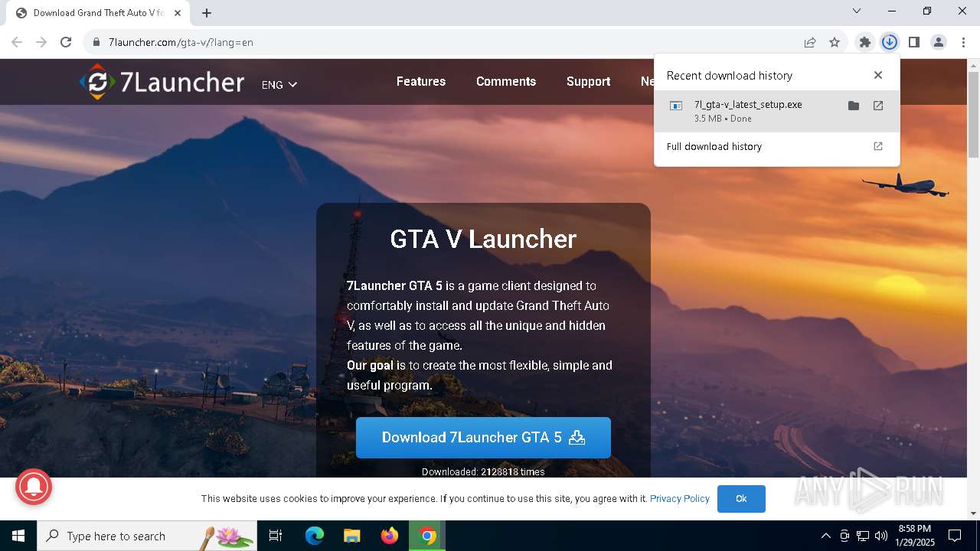Click the scrollbar down arrow
Image resolution: width=980 pixels, height=551 pixels.
[x=973, y=514]
